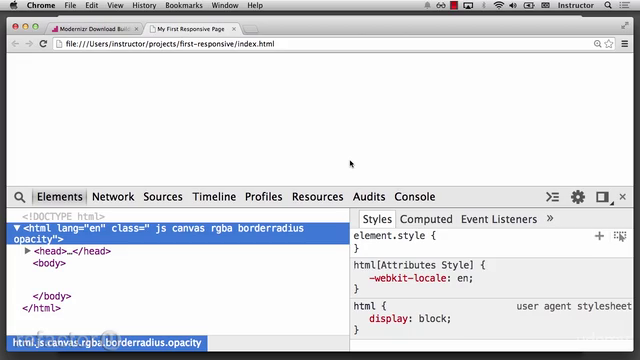Open Spotlight search in menu bar

click(x=608, y=5)
